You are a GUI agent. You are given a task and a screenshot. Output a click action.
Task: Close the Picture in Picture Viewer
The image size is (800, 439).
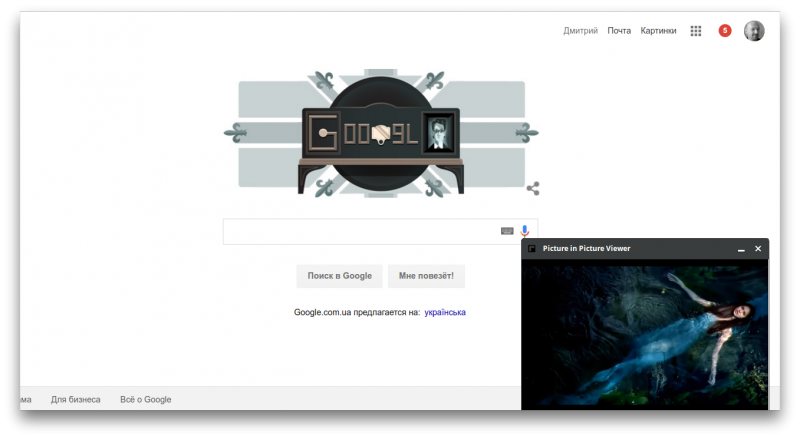point(758,249)
